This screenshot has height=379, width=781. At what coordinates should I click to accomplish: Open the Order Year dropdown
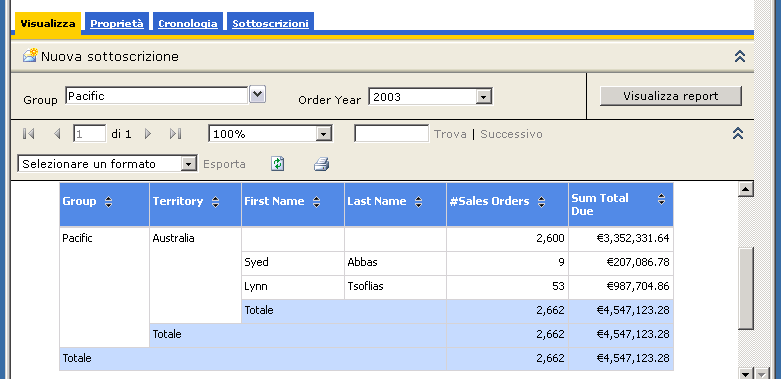coord(483,97)
